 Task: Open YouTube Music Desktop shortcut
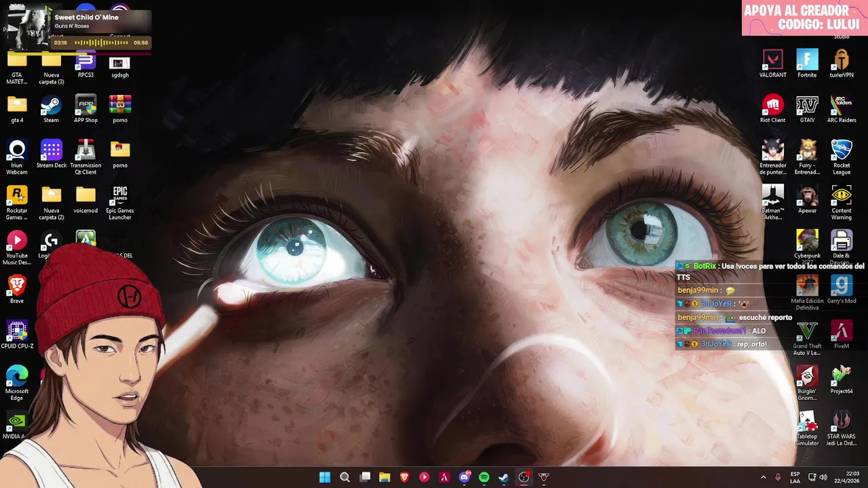[x=17, y=248]
